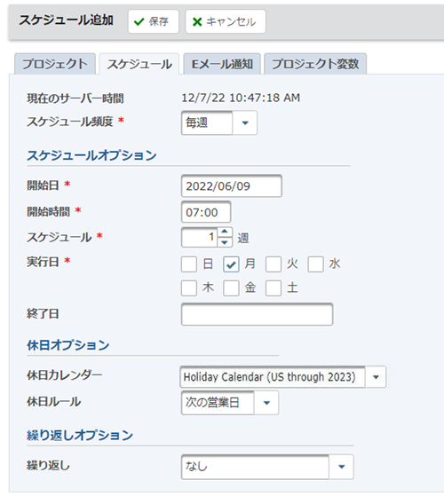Check the 金 (Friday) checkbox
The height and width of the screenshot is (504, 444).
(x=231, y=288)
